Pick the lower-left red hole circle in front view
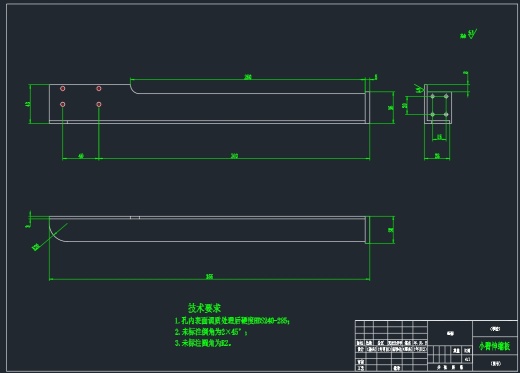520x373 pixels. click(x=62, y=104)
